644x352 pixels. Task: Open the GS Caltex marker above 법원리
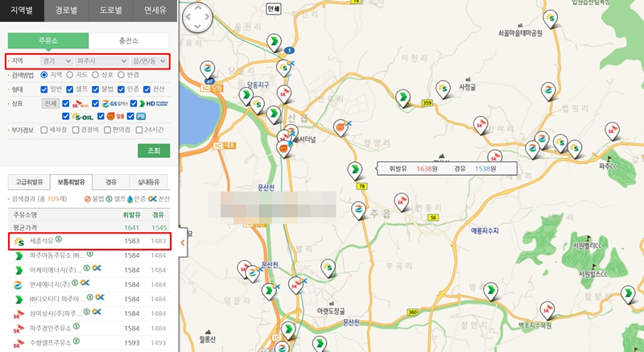(x=548, y=91)
